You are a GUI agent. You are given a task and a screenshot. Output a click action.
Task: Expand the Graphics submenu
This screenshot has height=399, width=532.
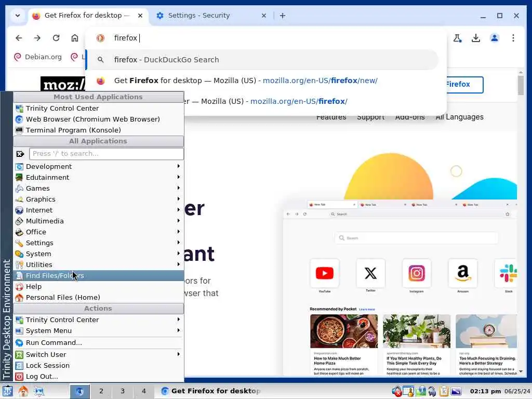coord(99,199)
